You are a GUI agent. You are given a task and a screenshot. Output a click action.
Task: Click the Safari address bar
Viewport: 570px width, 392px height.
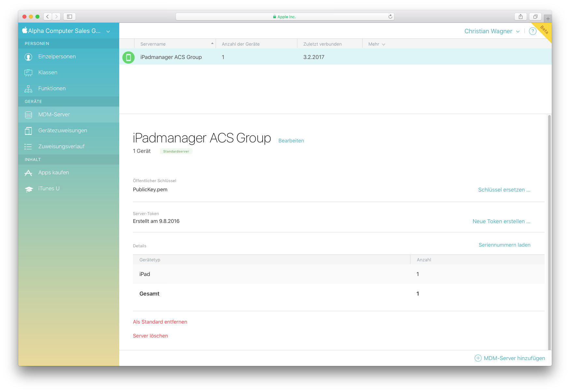click(x=285, y=17)
